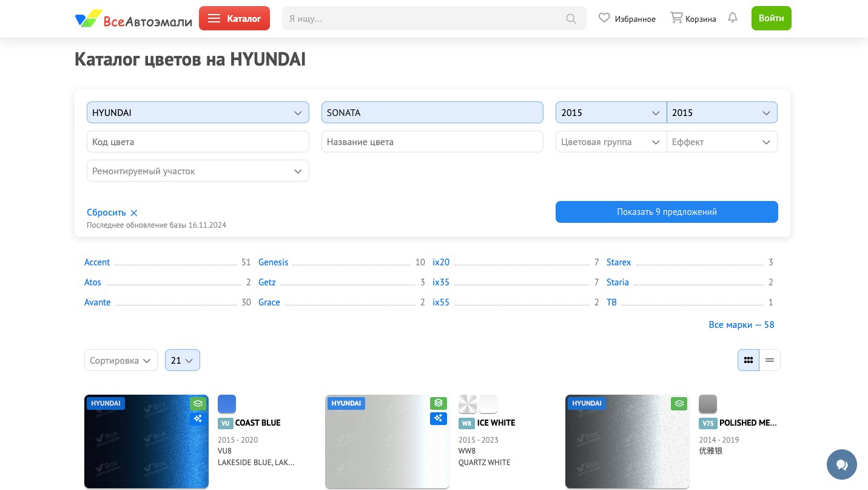
Task: Select the Atos model link
Action: (93, 282)
